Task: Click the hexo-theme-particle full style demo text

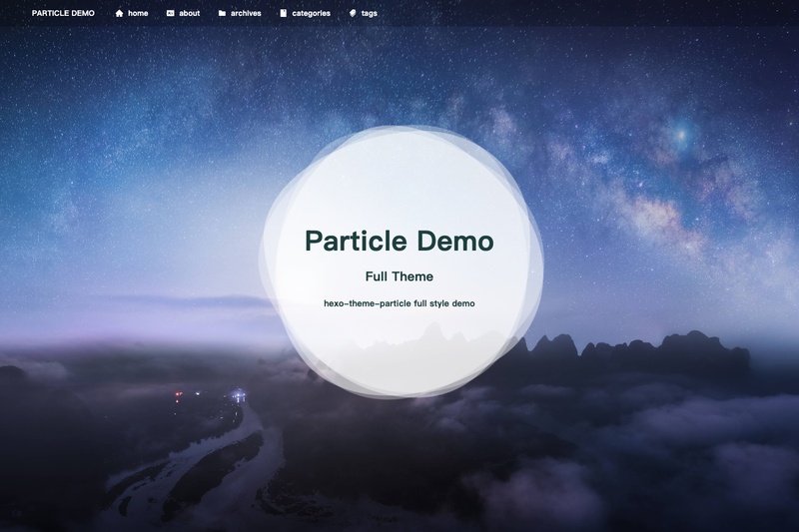Action: click(399, 303)
